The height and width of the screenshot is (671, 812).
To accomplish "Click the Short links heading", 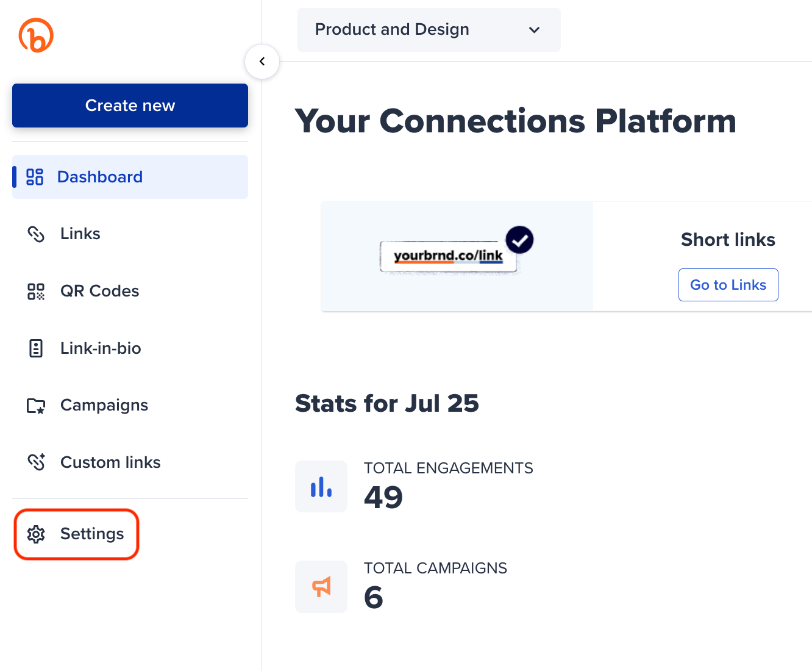I will (x=728, y=240).
